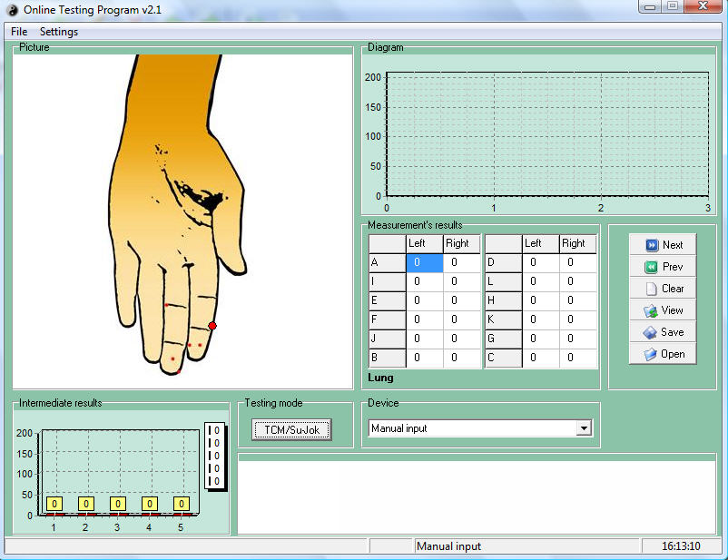Click yellow bar value above position 5

click(x=182, y=504)
